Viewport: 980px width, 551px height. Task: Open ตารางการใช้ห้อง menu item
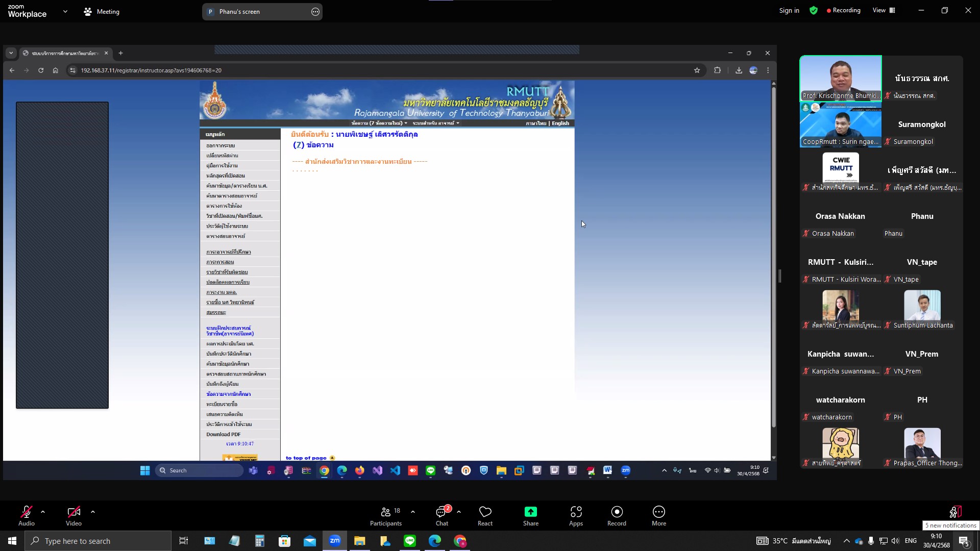click(x=224, y=206)
